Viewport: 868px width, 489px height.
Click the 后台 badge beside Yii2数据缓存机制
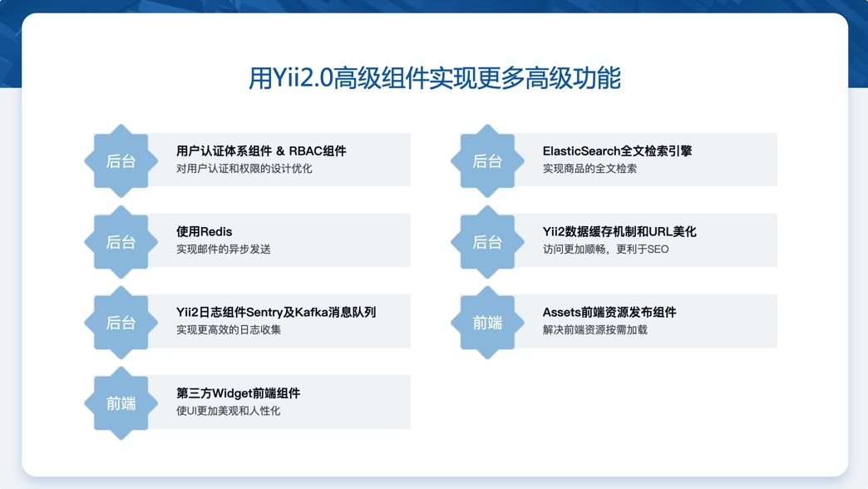pyautogui.click(x=487, y=242)
